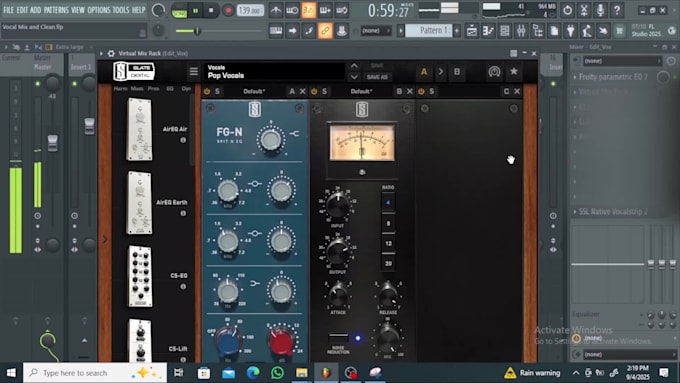Copy A to B with arrow button
The width and height of the screenshot is (680, 383).
441,72
